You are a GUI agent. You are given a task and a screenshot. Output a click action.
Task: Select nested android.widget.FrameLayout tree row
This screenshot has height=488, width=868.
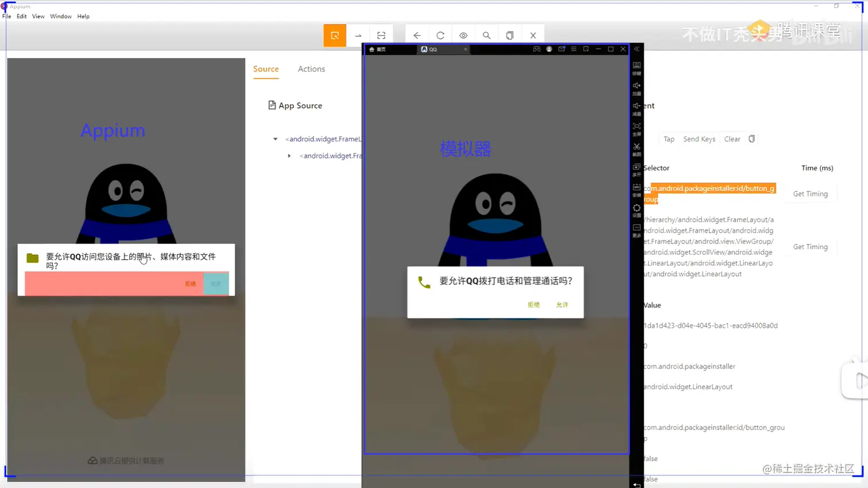click(331, 156)
